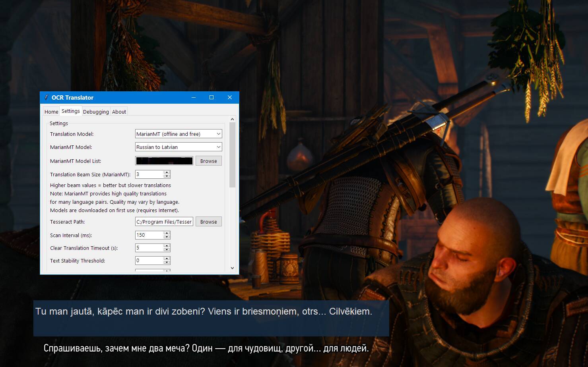Screen dimensions: 588x367
Task: Maximize the OCR Translator window
Action: click(x=212, y=97)
